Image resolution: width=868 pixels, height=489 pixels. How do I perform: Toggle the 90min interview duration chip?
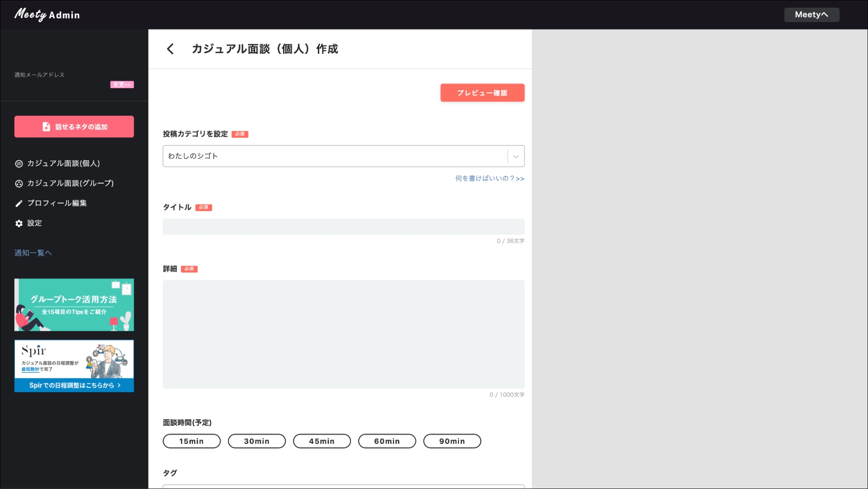click(452, 441)
